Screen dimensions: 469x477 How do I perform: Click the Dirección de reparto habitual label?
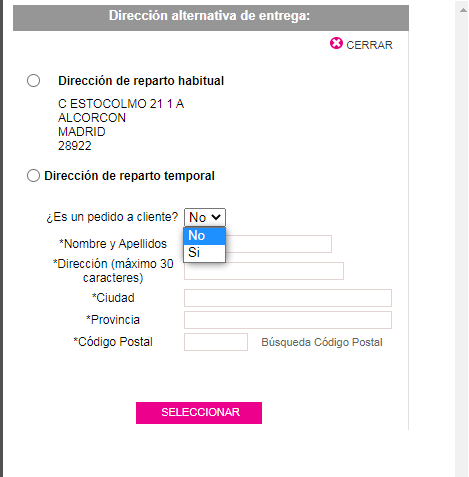(141, 81)
